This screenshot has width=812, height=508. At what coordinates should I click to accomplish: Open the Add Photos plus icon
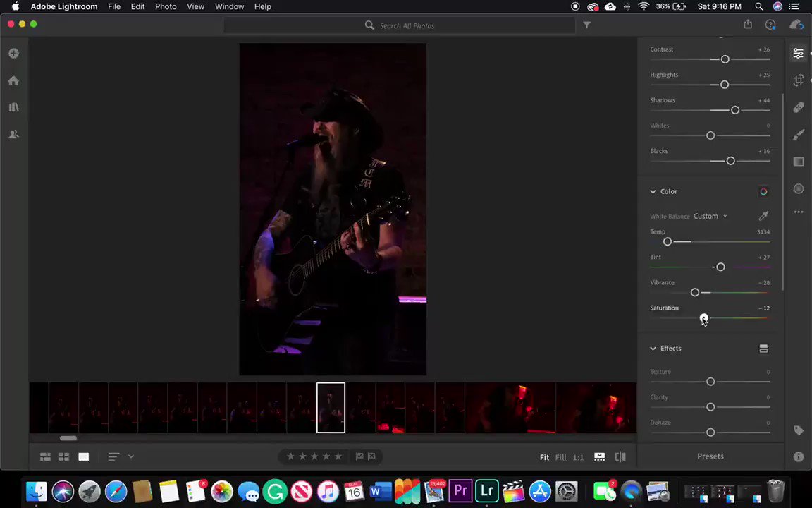(x=14, y=54)
